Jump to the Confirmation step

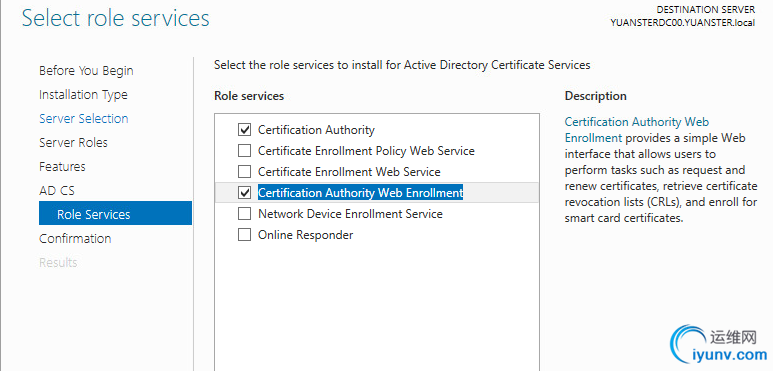75,238
